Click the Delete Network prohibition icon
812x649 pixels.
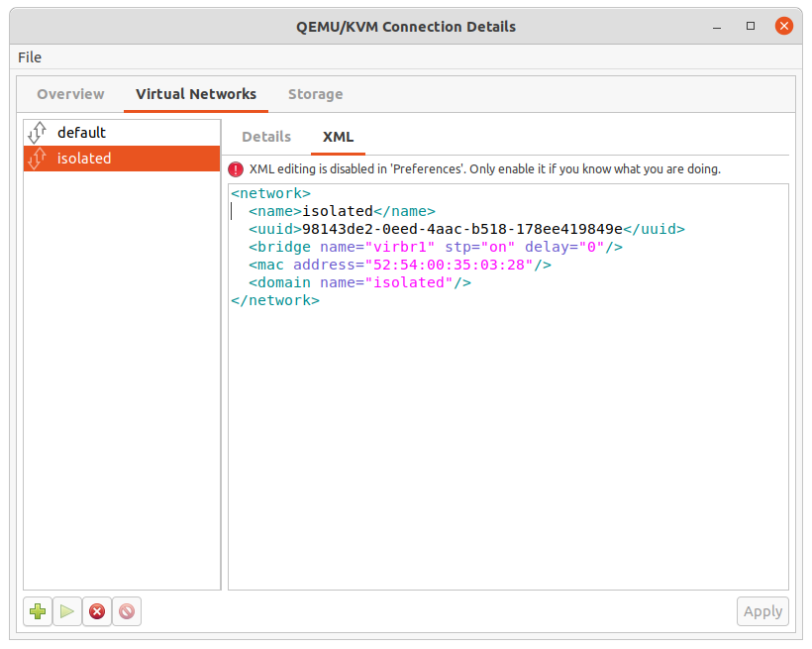(x=127, y=611)
